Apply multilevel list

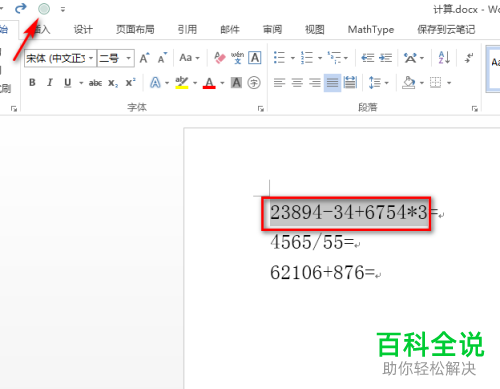pos(334,58)
